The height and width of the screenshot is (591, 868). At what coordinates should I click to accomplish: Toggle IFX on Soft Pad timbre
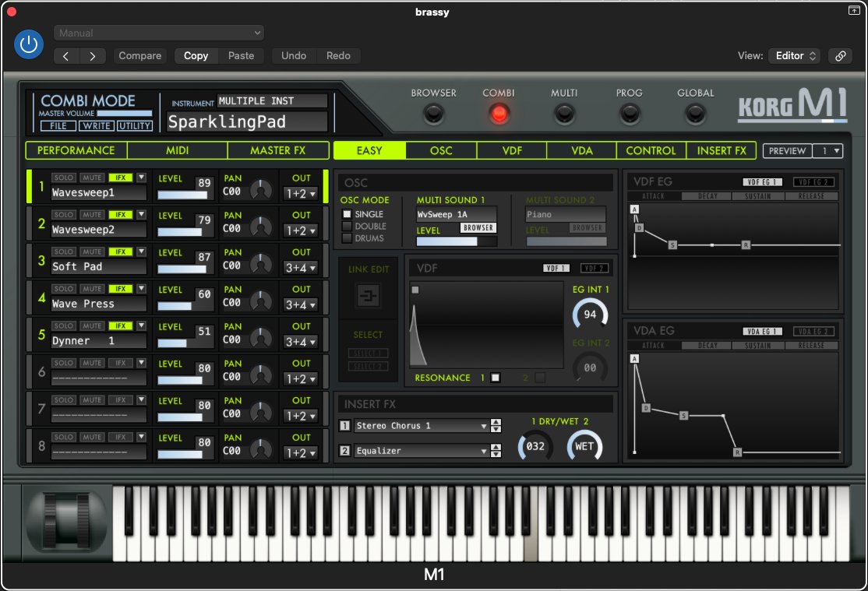pyautogui.click(x=120, y=252)
